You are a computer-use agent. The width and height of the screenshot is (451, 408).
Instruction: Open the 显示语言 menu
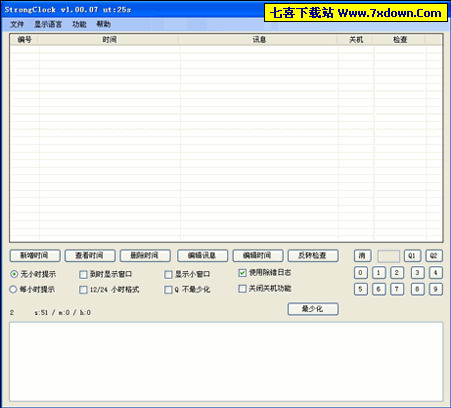pyautogui.click(x=48, y=24)
